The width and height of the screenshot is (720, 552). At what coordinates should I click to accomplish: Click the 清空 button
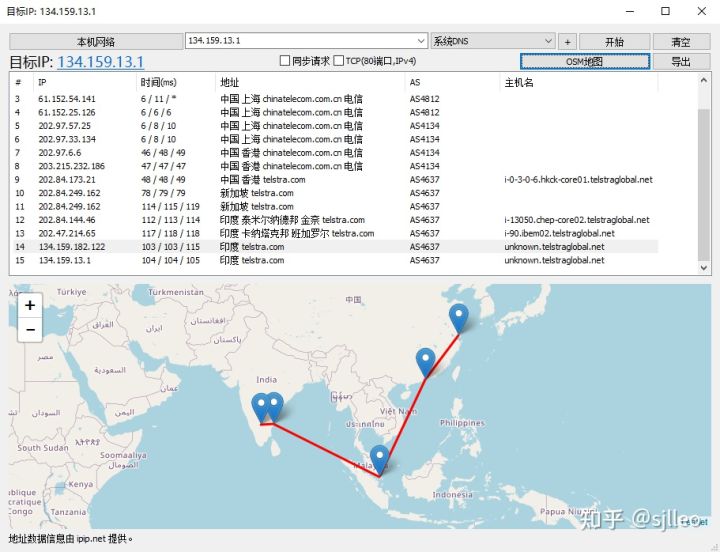click(681, 42)
